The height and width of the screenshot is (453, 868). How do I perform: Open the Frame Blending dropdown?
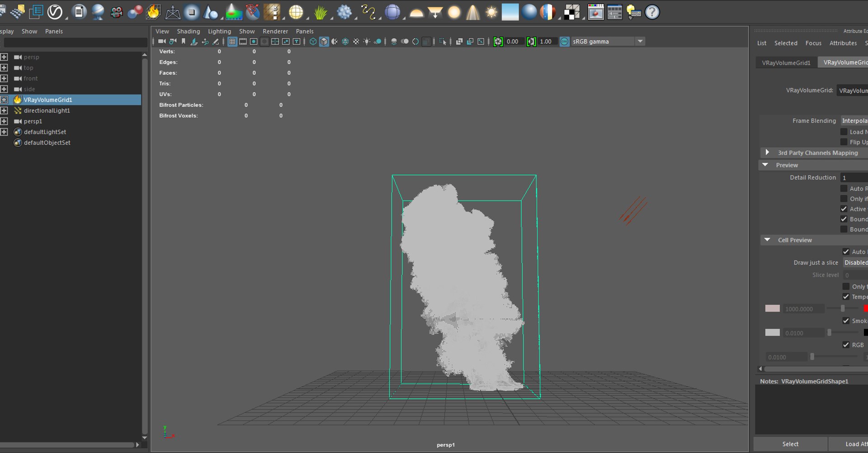[854, 121]
